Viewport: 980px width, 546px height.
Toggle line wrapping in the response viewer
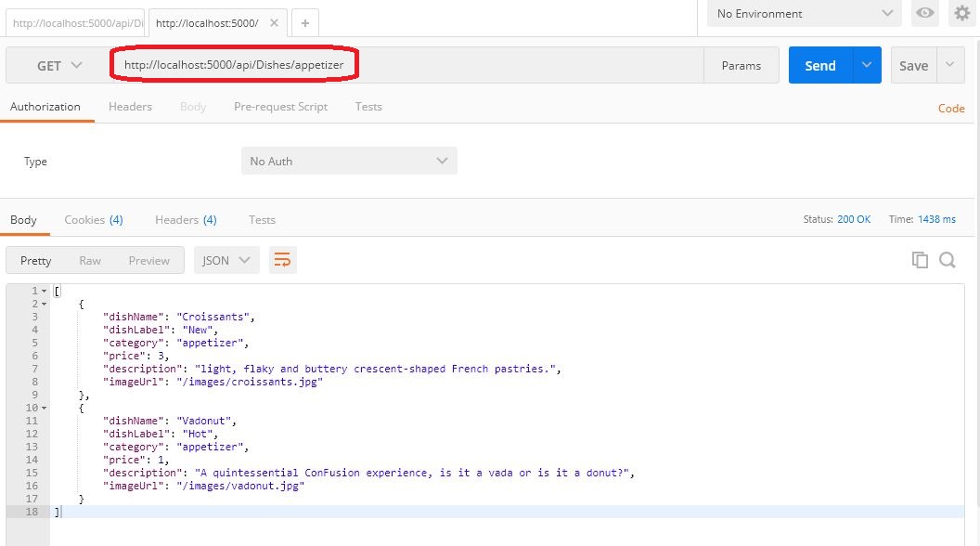pos(283,260)
